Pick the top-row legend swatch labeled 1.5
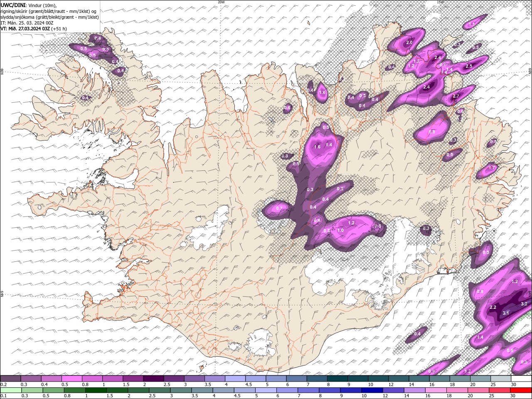The height and width of the screenshot is (399, 532). coord(133,378)
